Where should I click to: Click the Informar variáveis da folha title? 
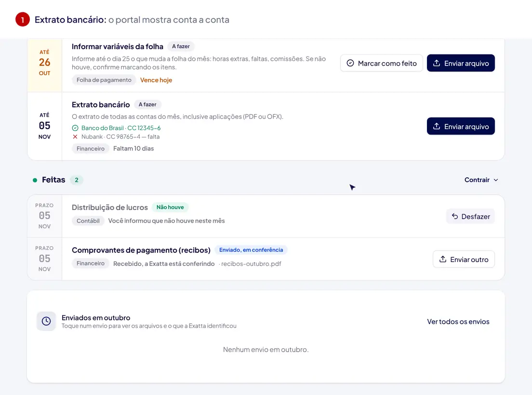point(118,46)
